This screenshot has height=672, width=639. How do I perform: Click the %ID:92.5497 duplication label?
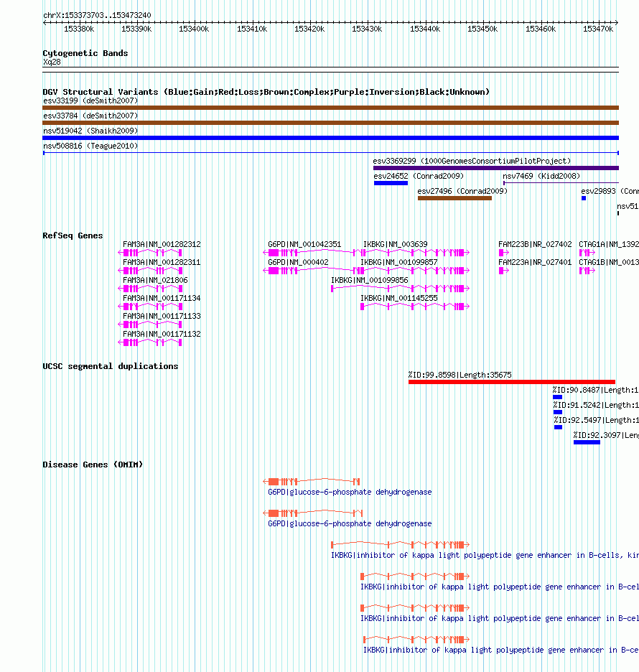click(596, 421)
